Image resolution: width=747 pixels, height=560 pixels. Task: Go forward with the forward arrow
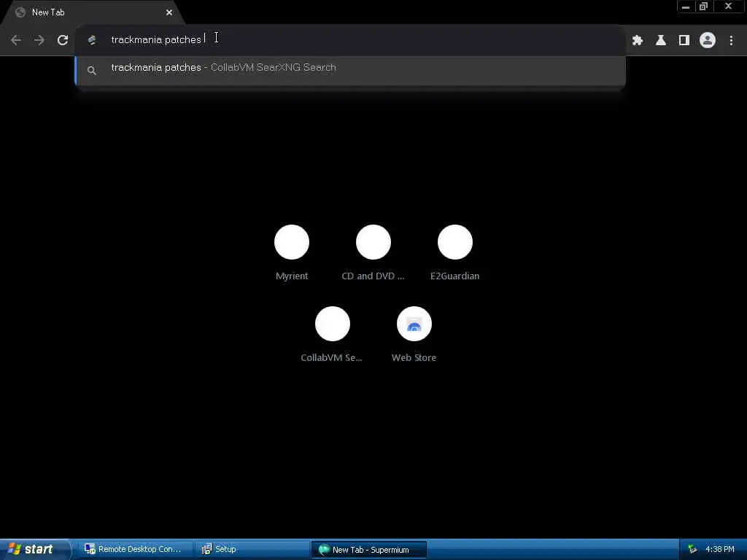coord(39,40)
